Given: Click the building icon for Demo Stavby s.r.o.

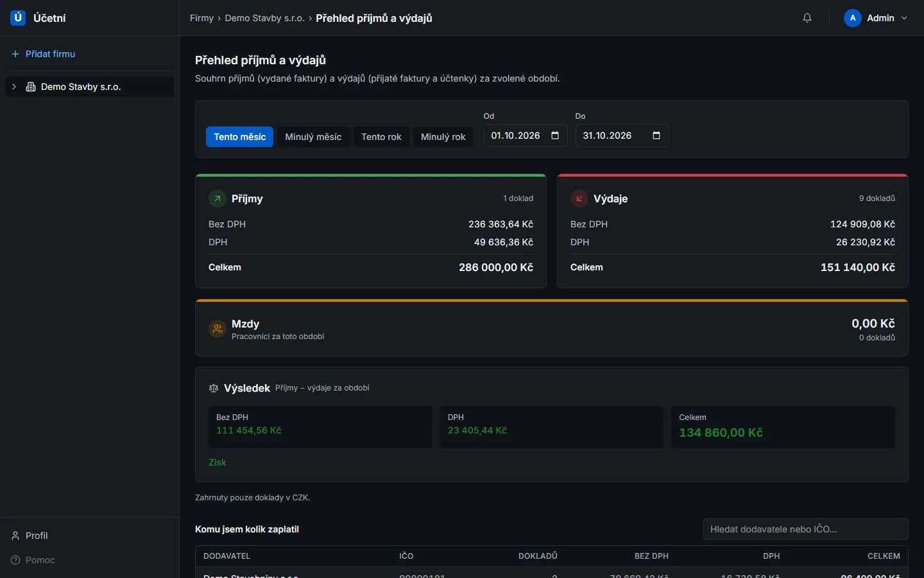Looking at the screenshot, I should [x=31, y=87].
